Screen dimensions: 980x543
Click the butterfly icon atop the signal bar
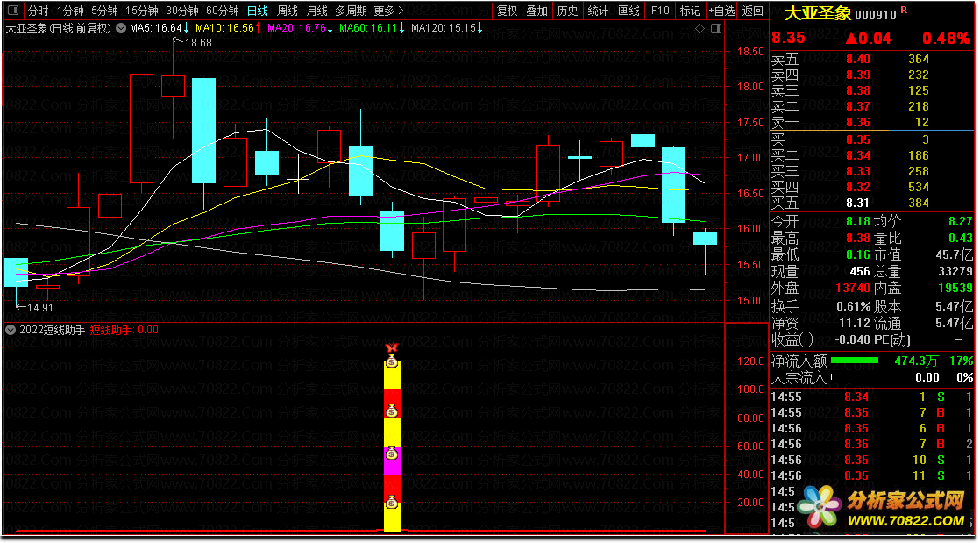click(392, 348)
